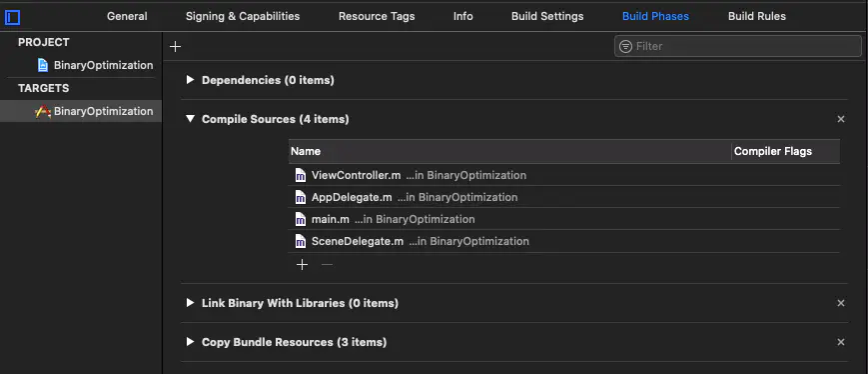868x374 pixels.
Task: Open the Signing & Capabilities tab
Action: coord(243,17)
